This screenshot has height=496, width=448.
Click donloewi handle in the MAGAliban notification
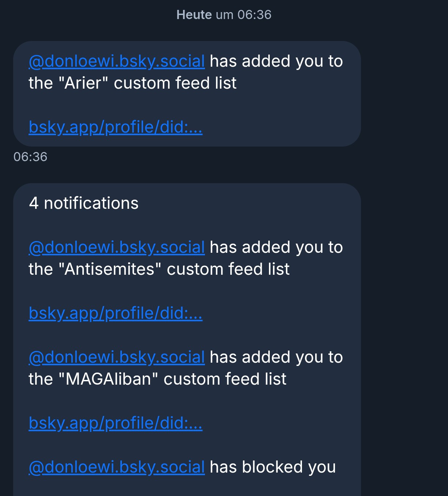pyautogui.click(x=116, y=357)
